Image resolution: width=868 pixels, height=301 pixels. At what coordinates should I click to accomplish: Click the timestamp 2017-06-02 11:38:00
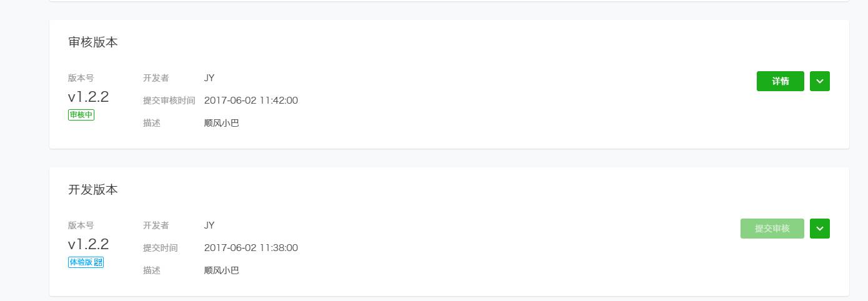pyautogui.click(x=251, y=248)
